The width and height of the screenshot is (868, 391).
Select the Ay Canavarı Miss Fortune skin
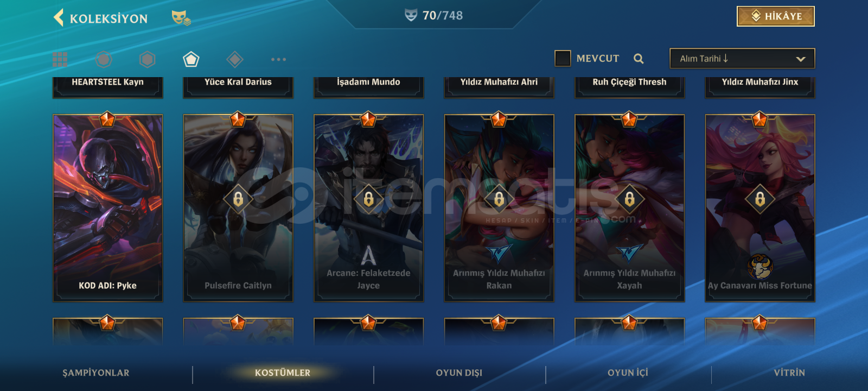point(760,207)
